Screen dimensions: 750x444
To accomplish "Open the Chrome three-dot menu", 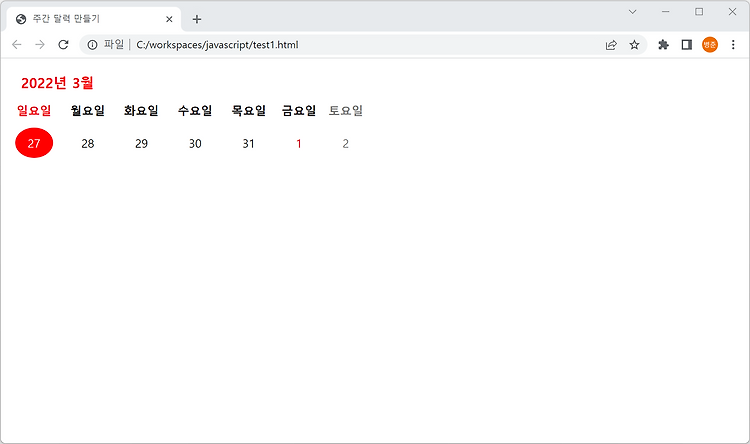I will [733, 44].
